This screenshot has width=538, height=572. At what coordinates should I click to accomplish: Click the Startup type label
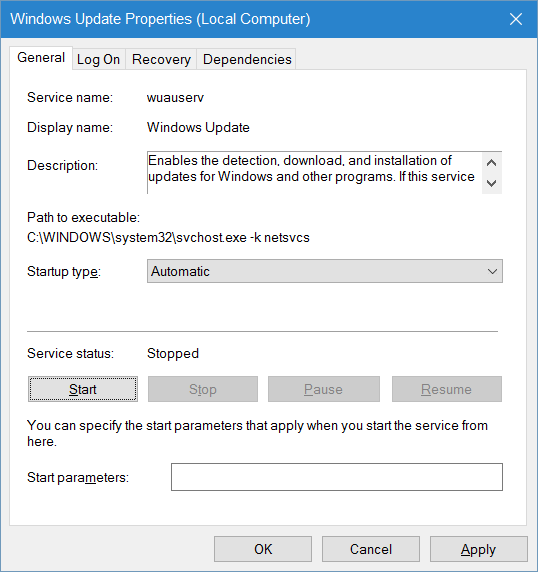64,272
